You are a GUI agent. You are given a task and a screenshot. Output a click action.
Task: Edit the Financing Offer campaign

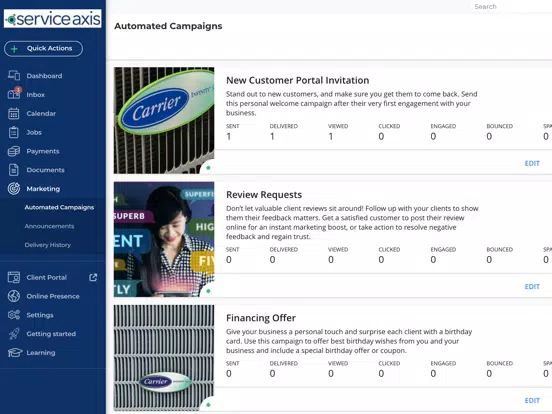(532, 401)
